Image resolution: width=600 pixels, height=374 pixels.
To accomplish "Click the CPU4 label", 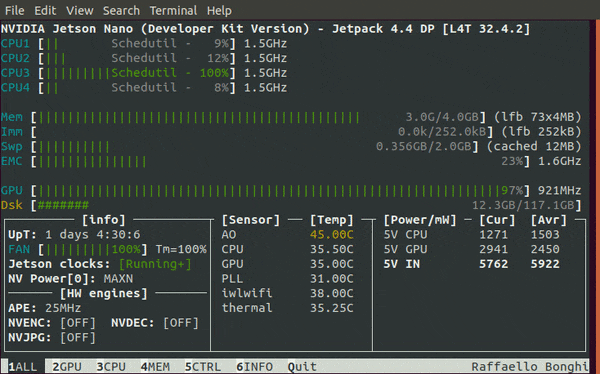I will pyautogui.click(x=15, y=88).
